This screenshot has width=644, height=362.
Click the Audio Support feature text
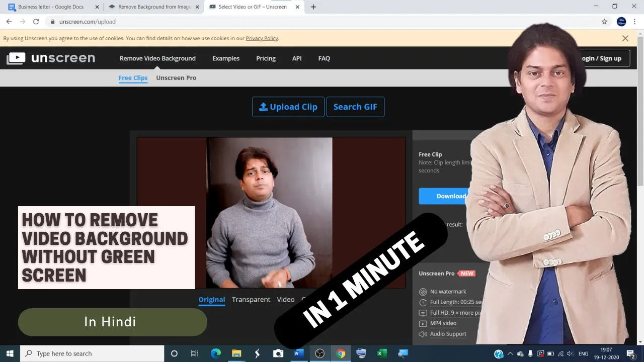448,334
